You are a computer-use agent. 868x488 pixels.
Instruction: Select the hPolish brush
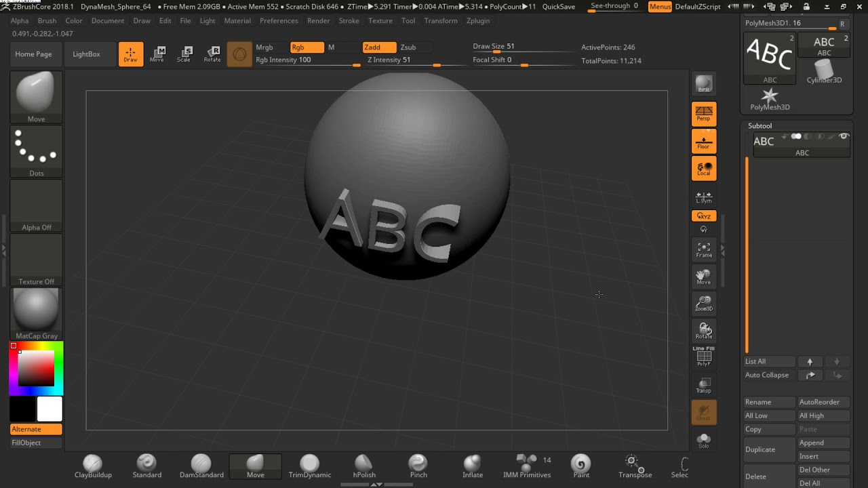pyautogui.click(x=364, y=466)
